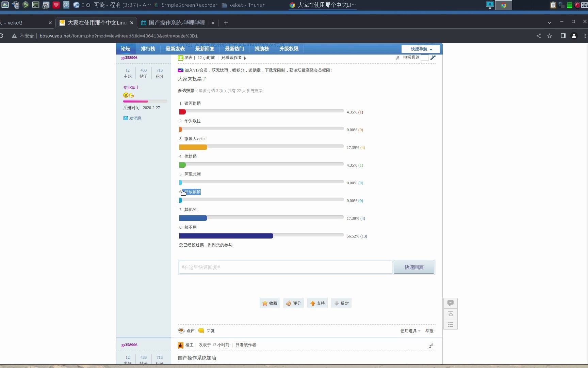Open the 排行榜 nav item

coord(148,49)
